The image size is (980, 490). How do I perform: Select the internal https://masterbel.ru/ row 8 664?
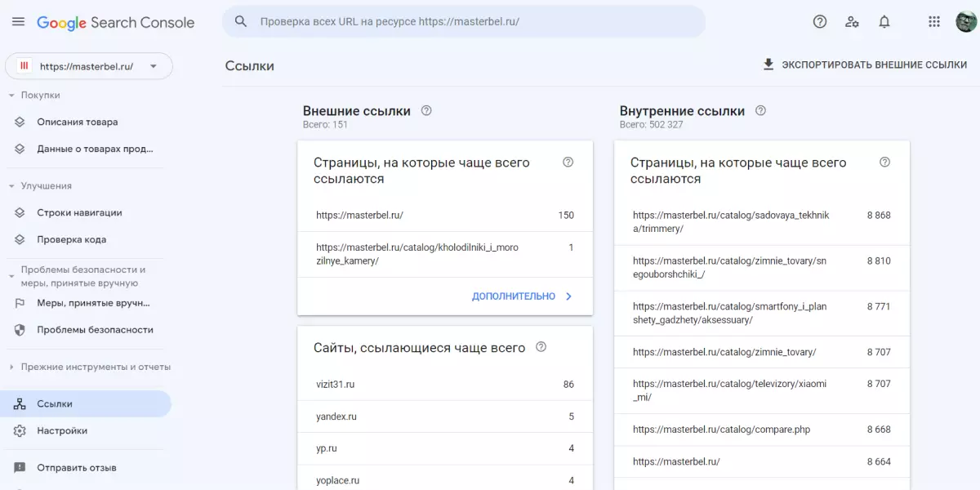click(x=762, y=461)
